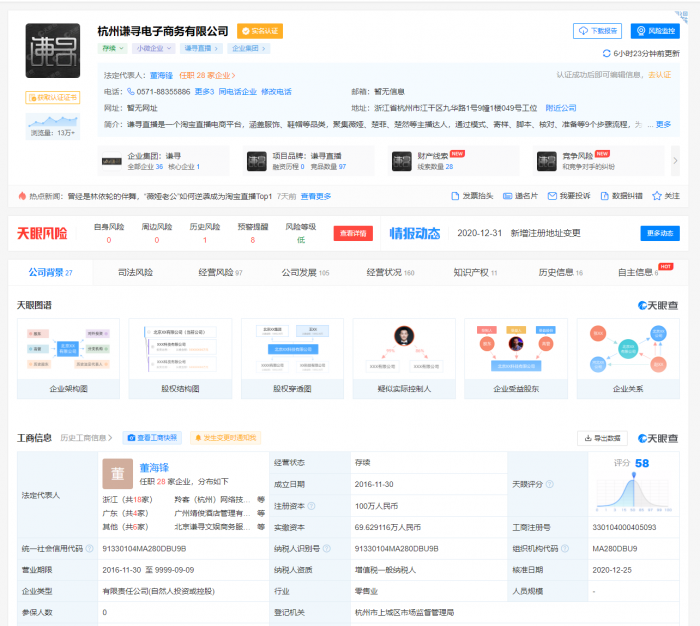The height and width of the screenshot is (626, 700).
Task: Open 递名片 business card icon
Action: (508, 196)
